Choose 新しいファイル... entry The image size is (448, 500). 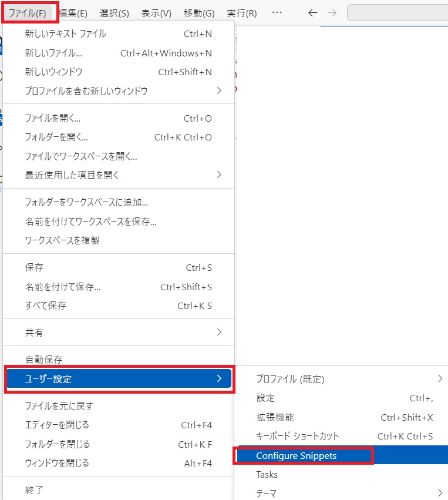click(119, 53)
